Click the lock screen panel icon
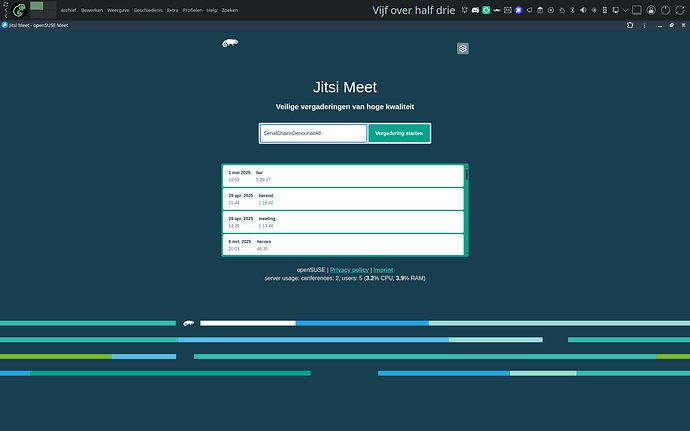The image size is (690, 431). click(x=651, y=10)
